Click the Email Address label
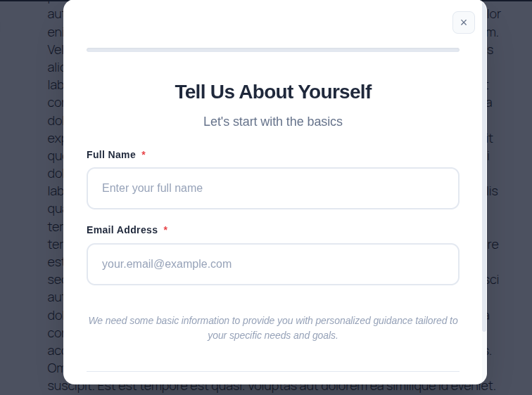 coord(122,230)
